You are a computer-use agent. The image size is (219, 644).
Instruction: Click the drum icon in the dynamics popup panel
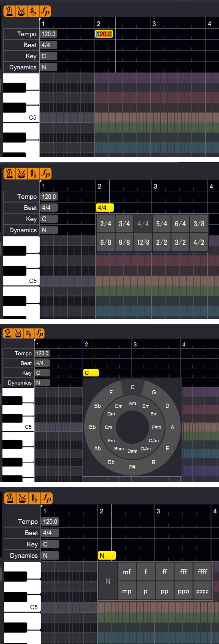coord(22,498)
